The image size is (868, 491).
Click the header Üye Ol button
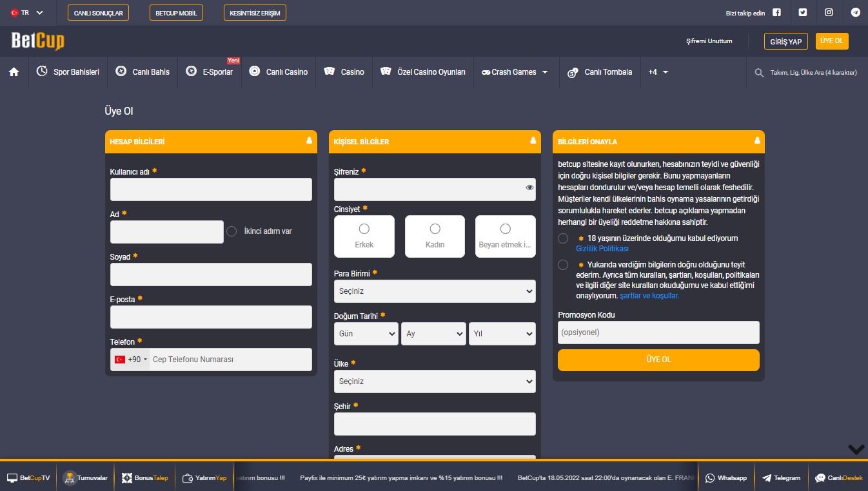832,41
